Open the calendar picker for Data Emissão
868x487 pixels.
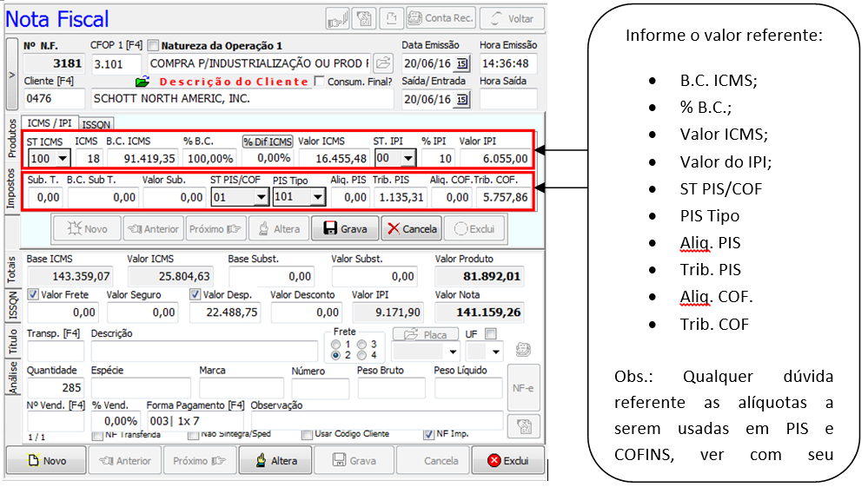point(461,64)
